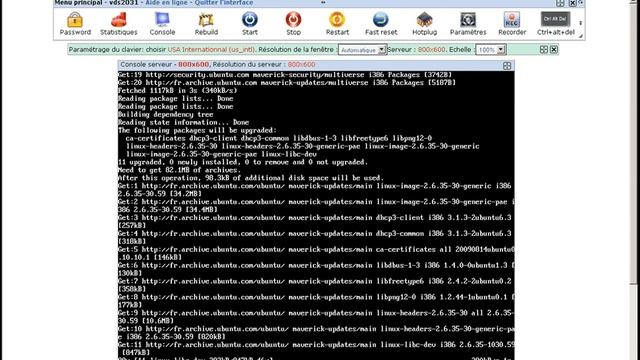Click the toolbar resize handle at corner
The height and width of the screenshot is (360, 640).
[x=580, y=36]
